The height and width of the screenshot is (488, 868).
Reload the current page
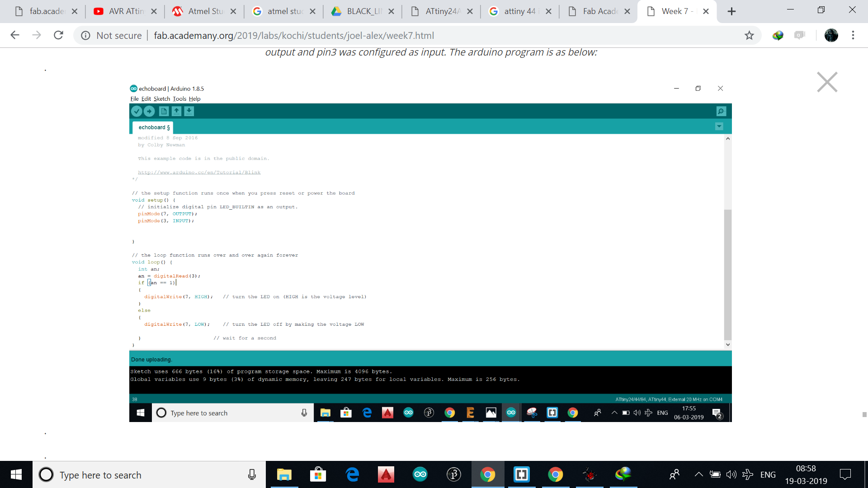(x=58, y=35)
